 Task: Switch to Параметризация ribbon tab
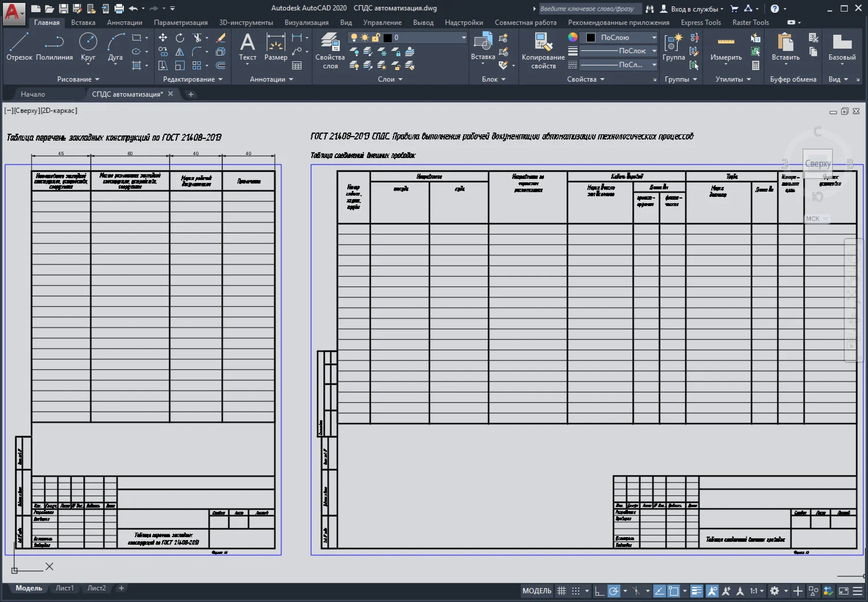(181, 23)
